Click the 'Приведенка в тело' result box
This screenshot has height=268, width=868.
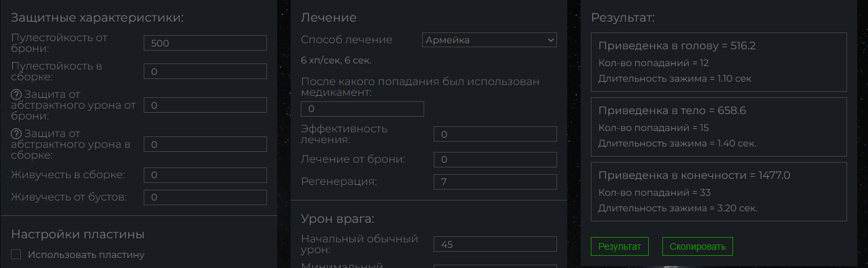click(x=718, y=127)
